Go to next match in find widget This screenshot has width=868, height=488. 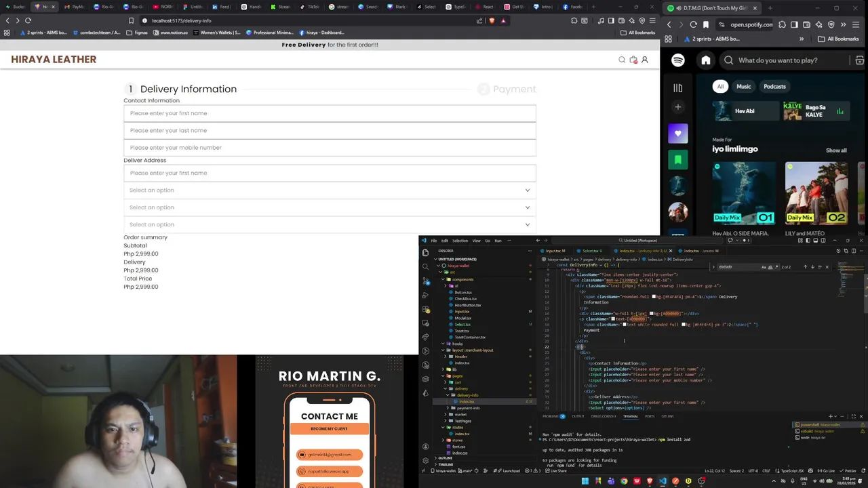tap(812, 267)
